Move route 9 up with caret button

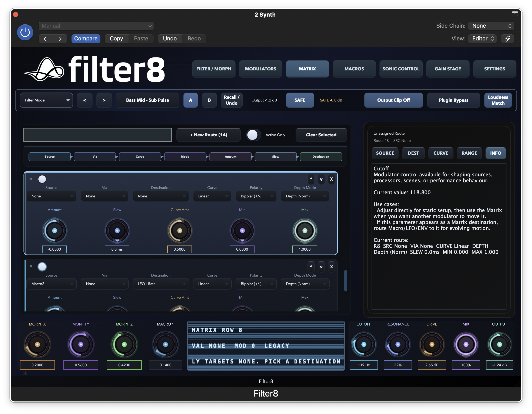(x=311, y=267)
